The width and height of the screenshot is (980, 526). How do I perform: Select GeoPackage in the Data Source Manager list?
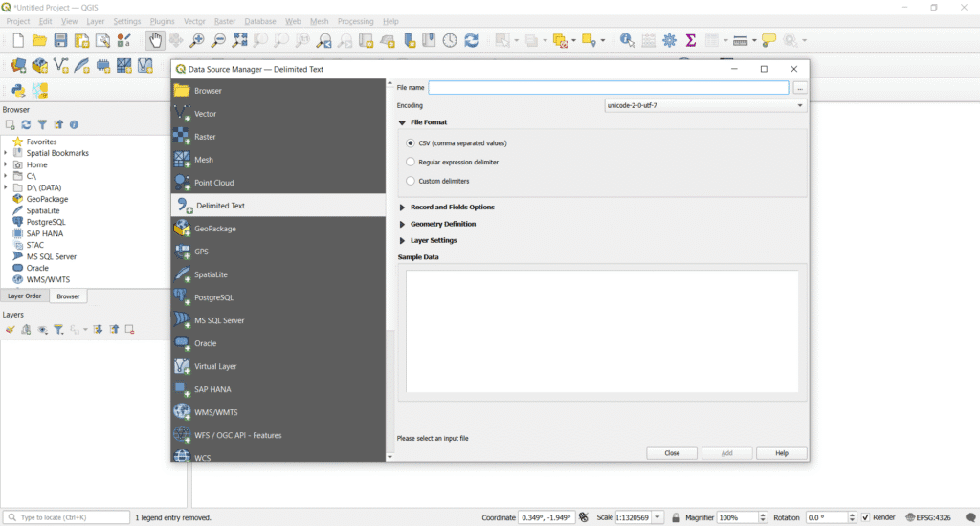[x=278, y=229]
